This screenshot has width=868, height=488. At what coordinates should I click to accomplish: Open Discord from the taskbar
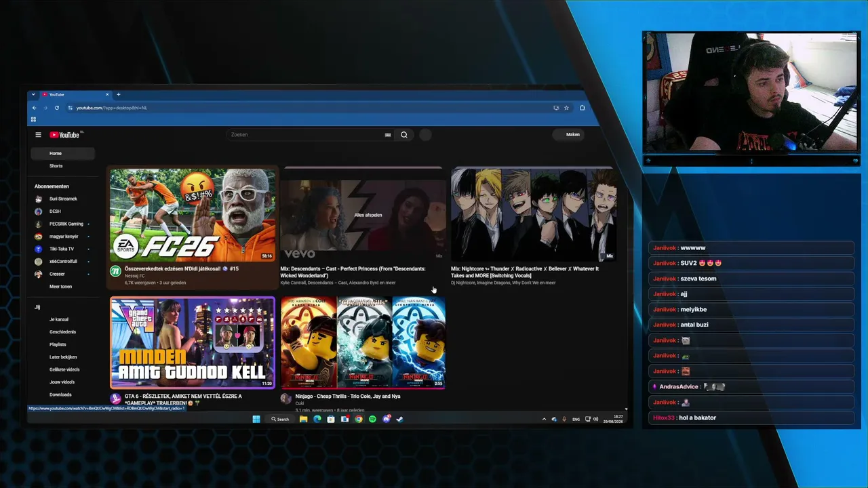[x=386, y=419]
